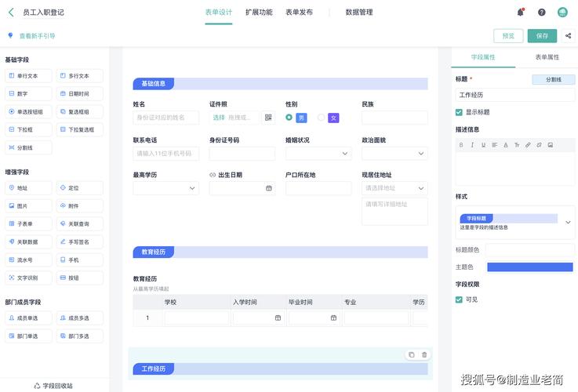Click the 身份证号码 input field

click(x=242, y=153)
